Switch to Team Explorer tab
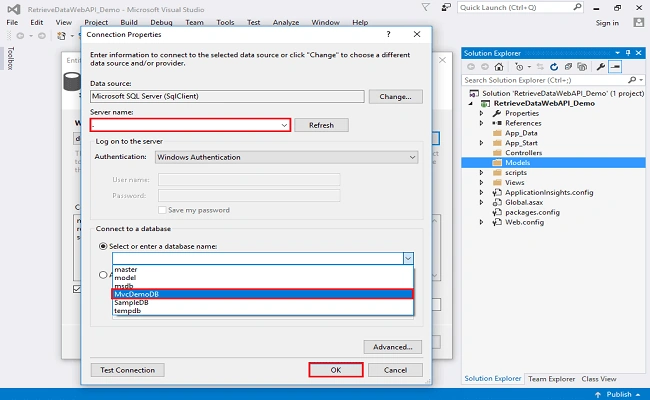The image size is (650, 400). point(551,379)
